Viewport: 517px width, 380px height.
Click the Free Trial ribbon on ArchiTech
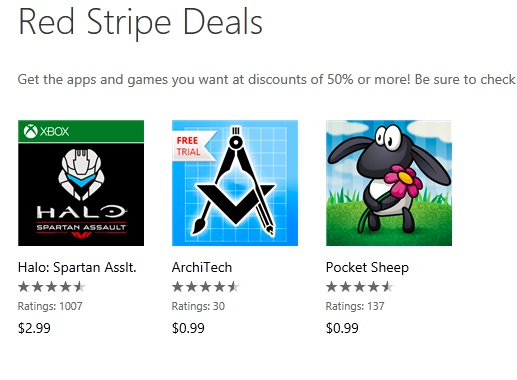192,146
